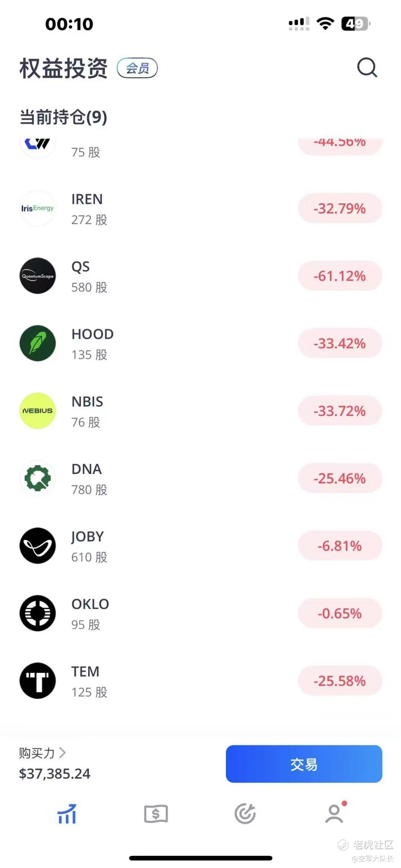Open the profile account tab
401x868 pixels.
click(334, 814)
